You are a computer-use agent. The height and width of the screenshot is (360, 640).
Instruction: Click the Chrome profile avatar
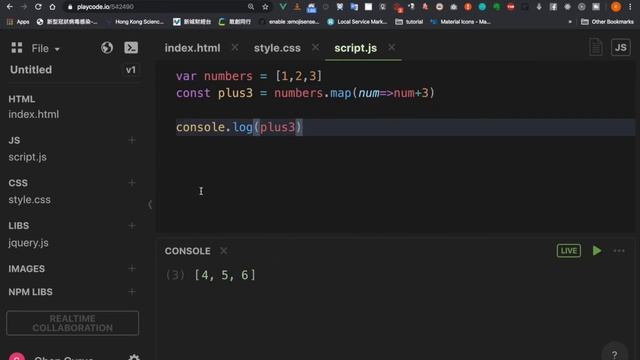point(616,7)
